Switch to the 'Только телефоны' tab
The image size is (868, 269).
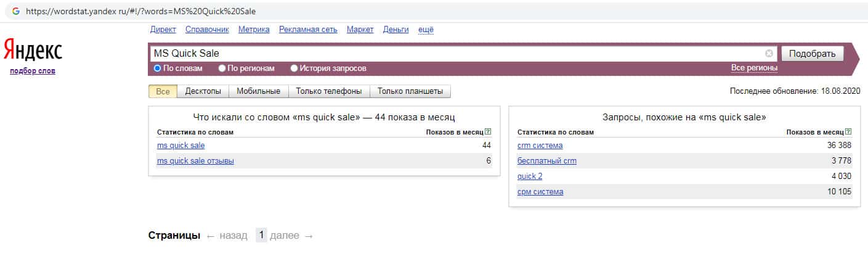pyautogui.click(x=329, y=91)
